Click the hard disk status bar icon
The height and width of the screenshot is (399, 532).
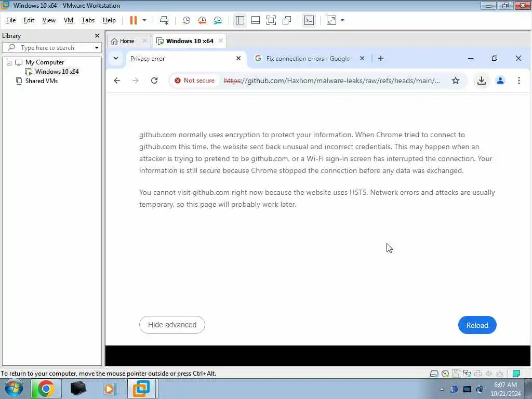[x=434, y=374]
